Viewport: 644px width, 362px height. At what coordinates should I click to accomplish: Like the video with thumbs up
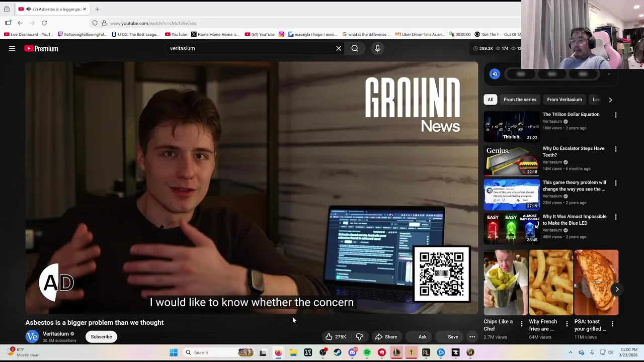tap(335, 337)
